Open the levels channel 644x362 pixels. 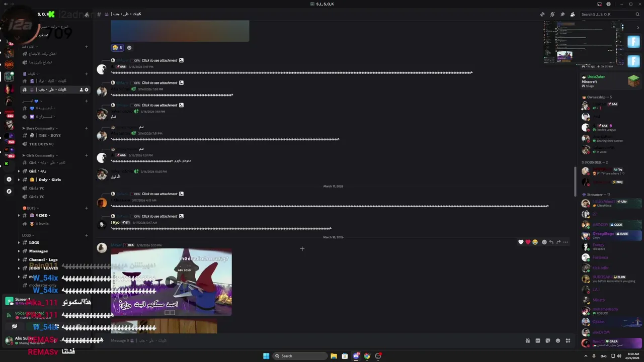(x=54, y=224)
